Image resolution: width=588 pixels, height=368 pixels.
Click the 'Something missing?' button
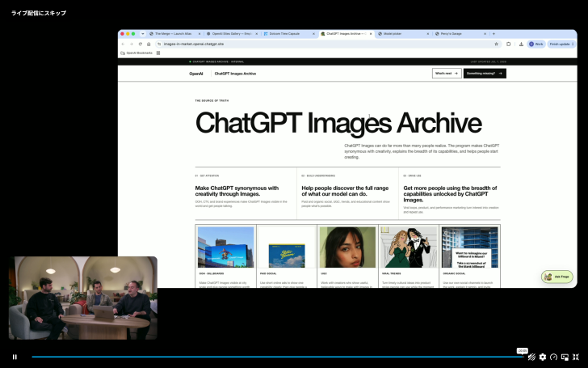coord(485,74)
